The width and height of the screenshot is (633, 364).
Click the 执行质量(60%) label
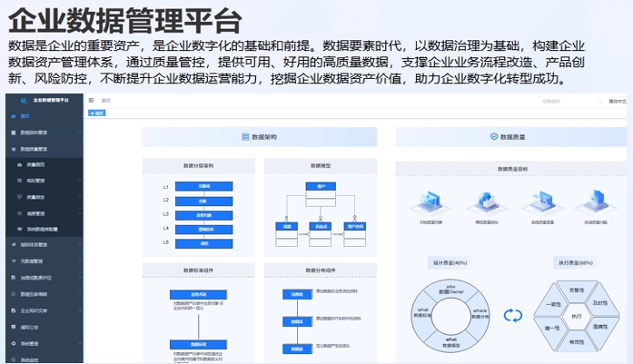pyautogui.click(x=576, y=262)
